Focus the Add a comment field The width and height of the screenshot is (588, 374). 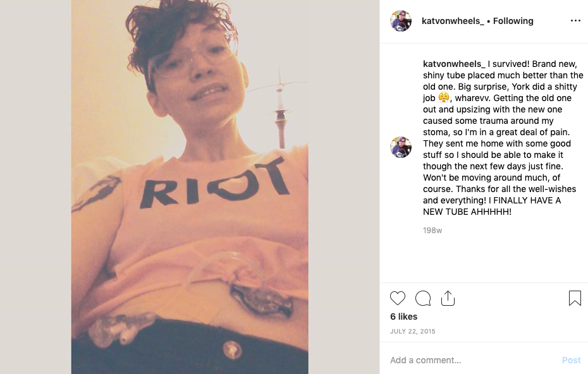coord(472,360)
